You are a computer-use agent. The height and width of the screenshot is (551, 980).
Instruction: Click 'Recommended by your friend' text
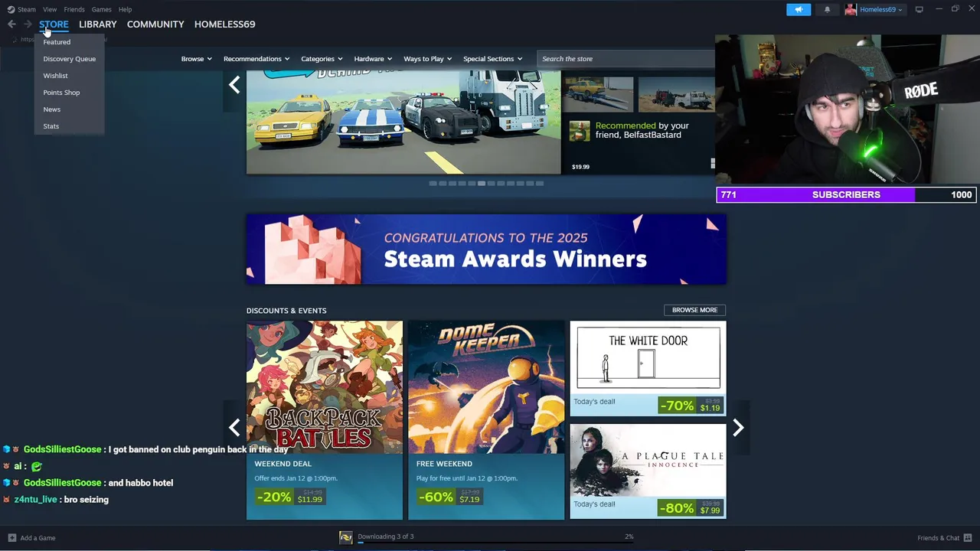click(642, 130)
